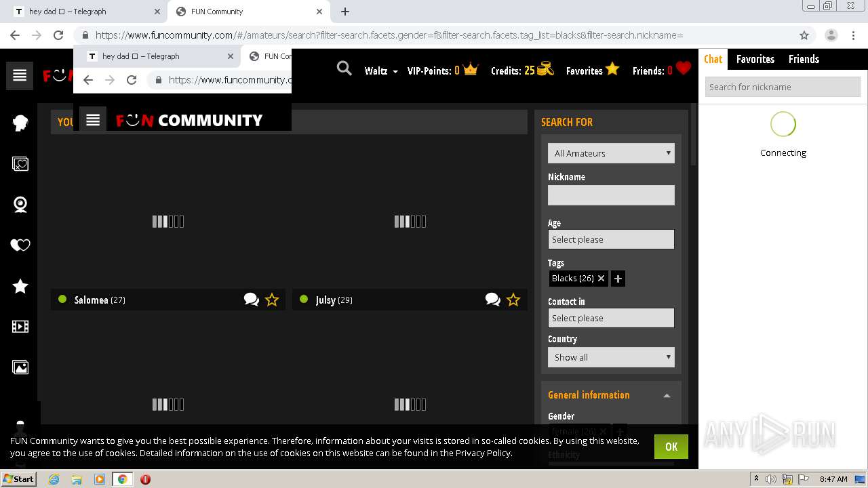
Task: Click the browser address bar URL
Action: click(x=389, y=35)
